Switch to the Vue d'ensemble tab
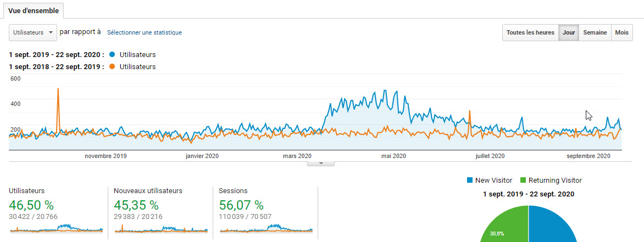 click(x=34, y=10)
